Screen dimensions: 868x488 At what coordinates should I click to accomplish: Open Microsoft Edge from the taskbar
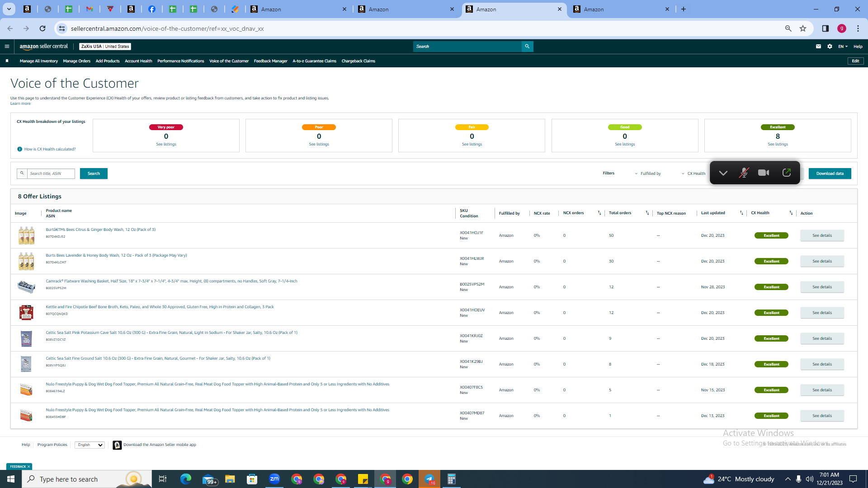coord(186,479)
